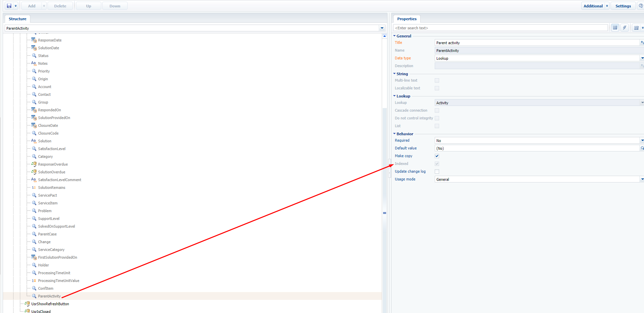Open the Data type dropdown
The width and height of the screenshot is (644, 313).
(x=642, y=58)
